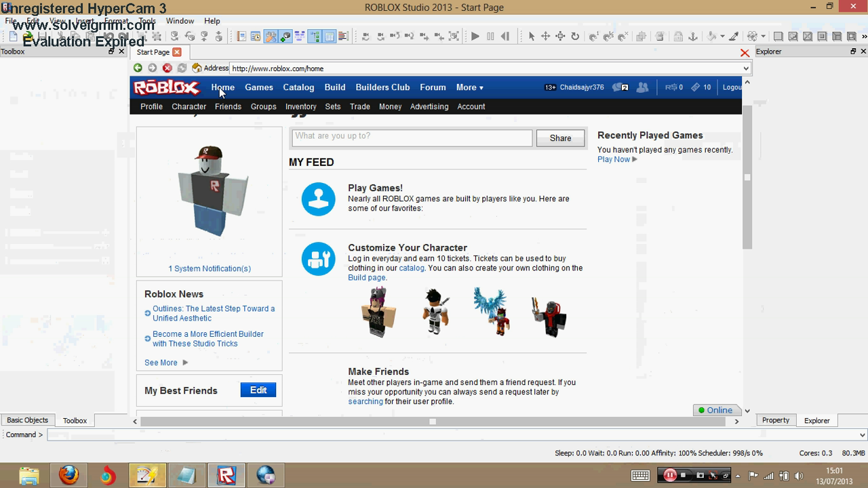Toggle the Explorer panel float button
Viewport: 868px width, 488px height.
point(853,52)
